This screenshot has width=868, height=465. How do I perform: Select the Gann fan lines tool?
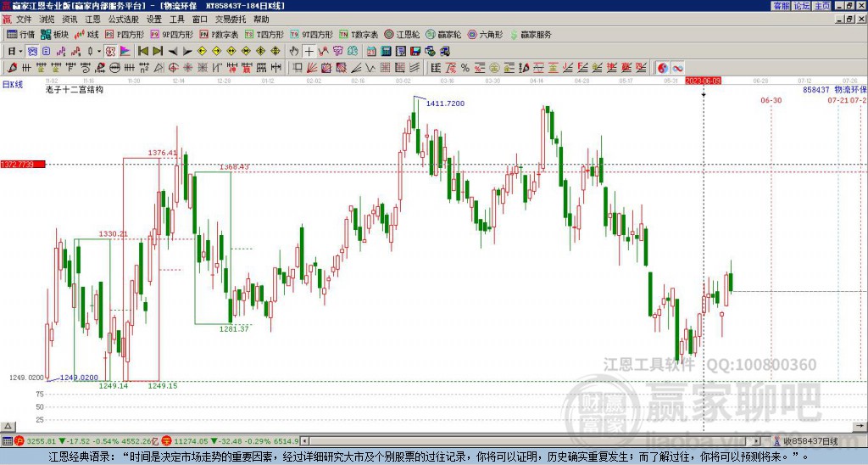[312, 68]
